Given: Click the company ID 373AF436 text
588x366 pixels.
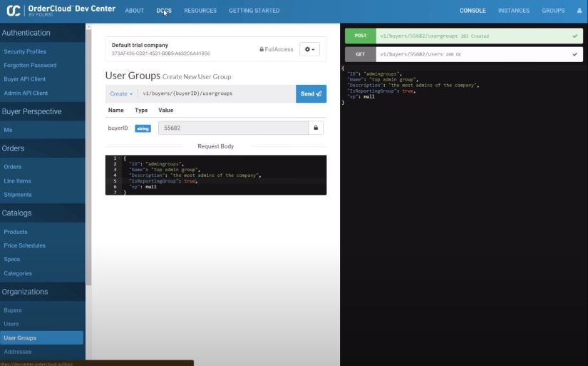Looking at the screenshot, I should coord(160,54).
